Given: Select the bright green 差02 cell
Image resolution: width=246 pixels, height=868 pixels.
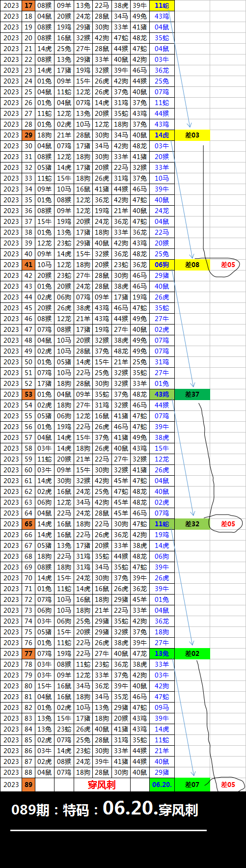Looking at the screenshot, I should tap(192, 653).
